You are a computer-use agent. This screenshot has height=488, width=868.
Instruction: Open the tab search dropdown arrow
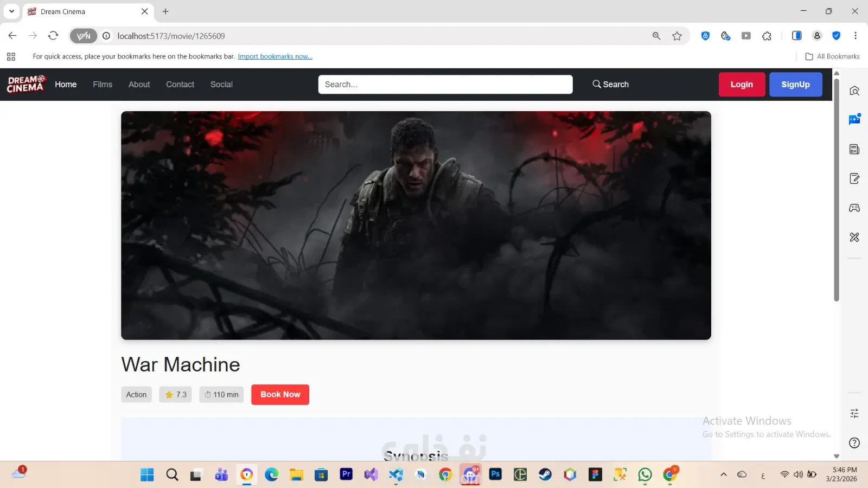pos(11,11)
